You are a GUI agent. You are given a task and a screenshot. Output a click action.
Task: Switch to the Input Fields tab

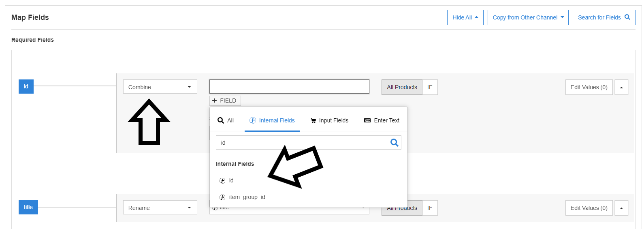[x=329, y=120]
